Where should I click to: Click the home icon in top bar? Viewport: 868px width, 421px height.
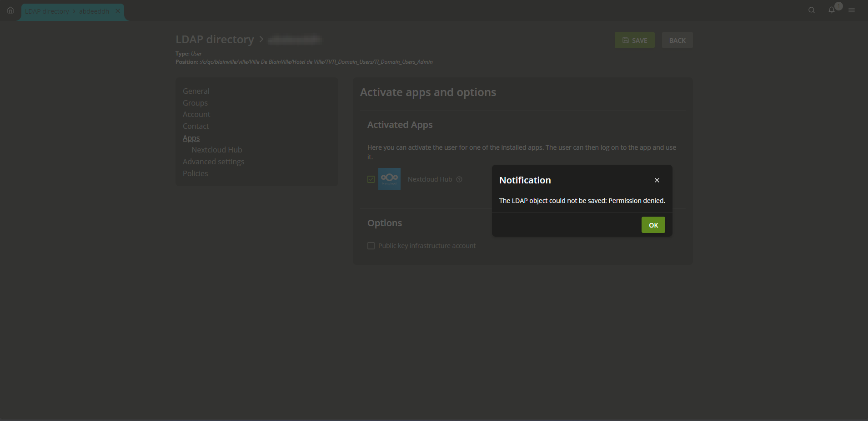point(10,10)
